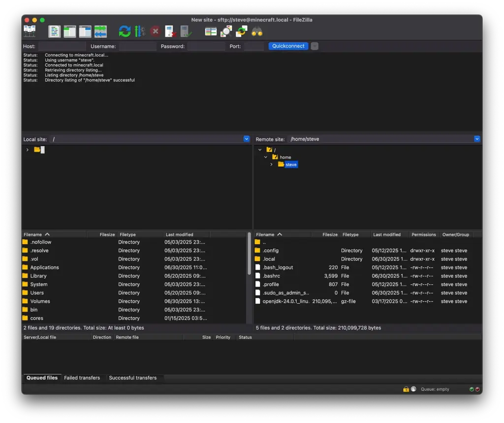The image size is (504, 423).
Task: Collapse the remote 'home' tree node
Action: tap(265, 157)
